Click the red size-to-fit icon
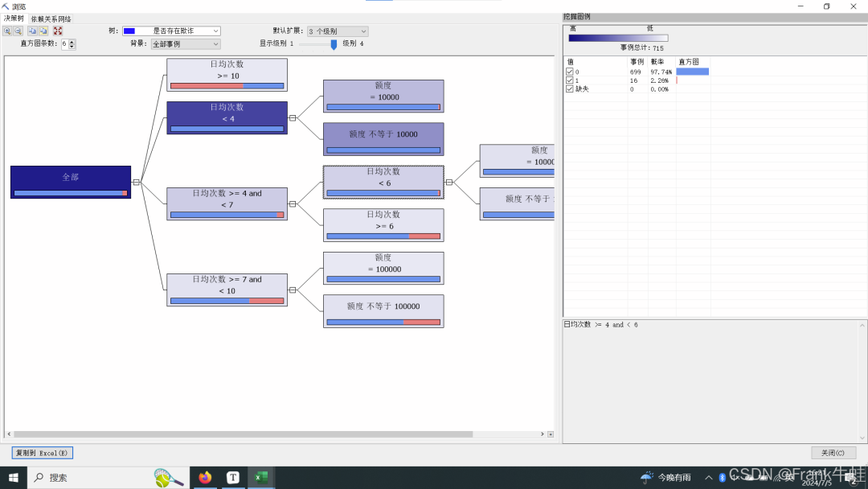 (58, 31)
